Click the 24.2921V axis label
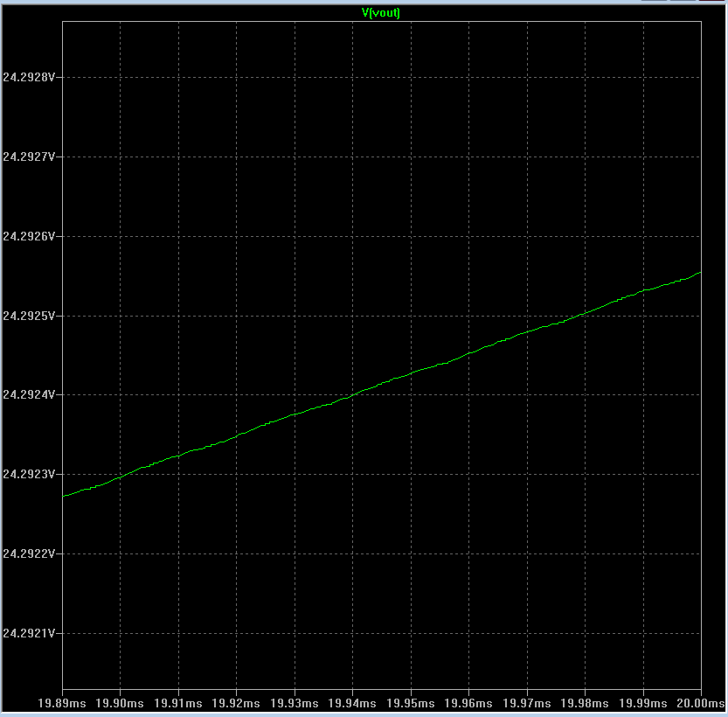This screenshot has width=728, height=717. 29,633
